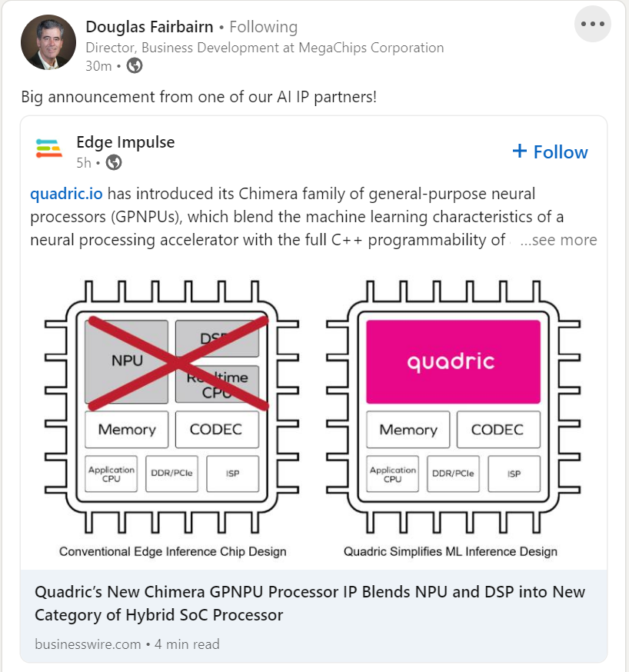Click the "Quadric Simplifies ML Inference Design" caption
The height and width of the screenshot is (672, 629).
[x=451, y=551]
